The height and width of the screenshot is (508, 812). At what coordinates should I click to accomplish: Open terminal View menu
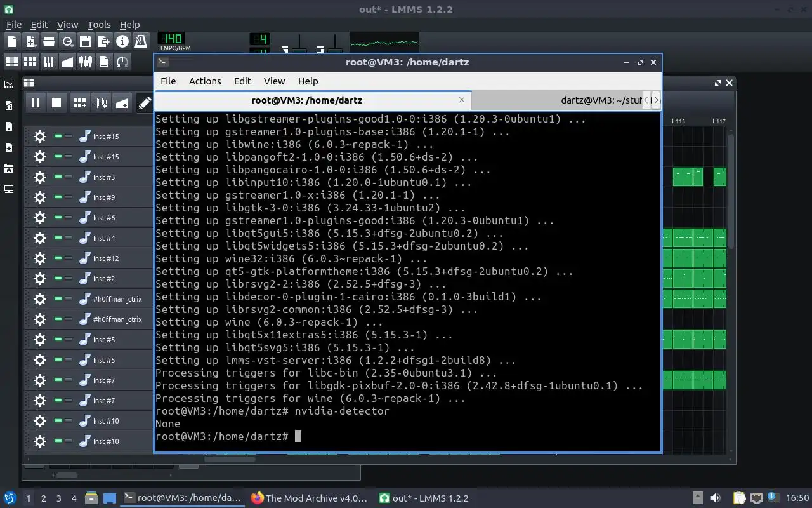coord(274,81)
